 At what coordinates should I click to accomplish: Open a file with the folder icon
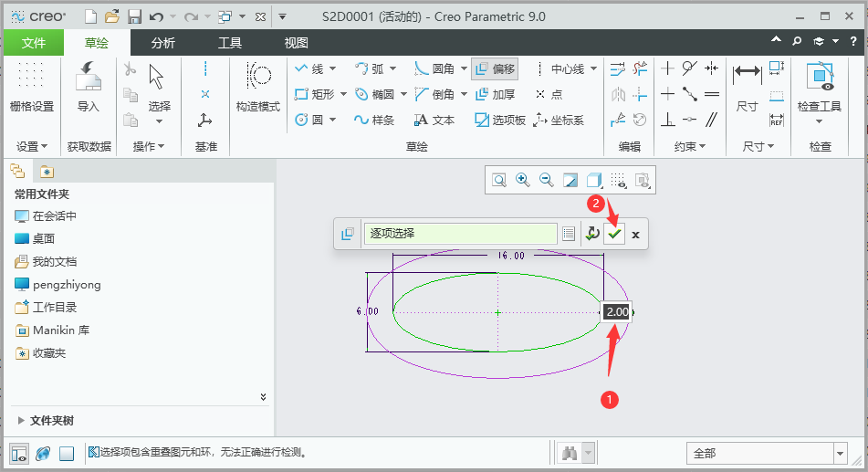(112, 16)
